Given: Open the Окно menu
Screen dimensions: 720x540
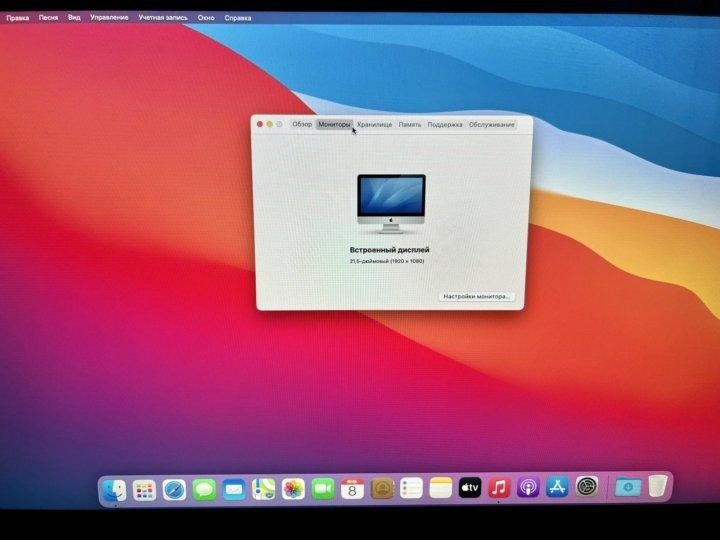Looking at the screenshot, I should click(x=206, y=17).
